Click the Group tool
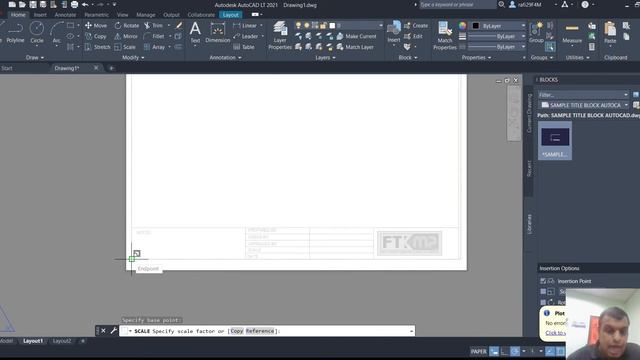640x360 pixels. pos(536,32)
